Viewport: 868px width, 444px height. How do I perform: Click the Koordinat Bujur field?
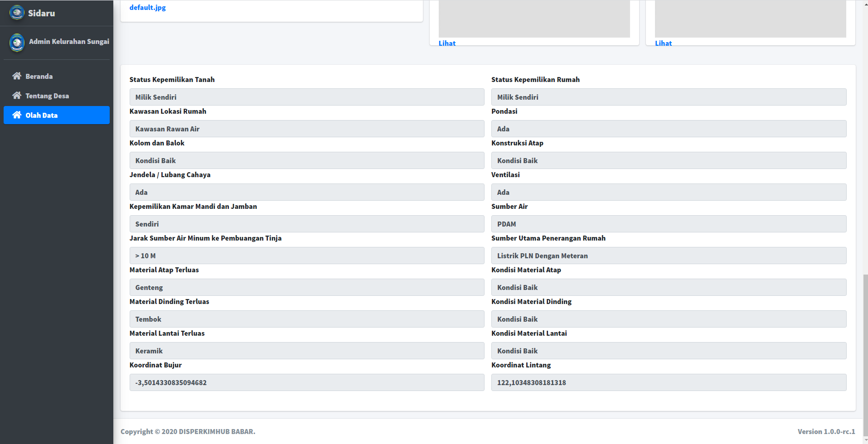coord(306,382)
